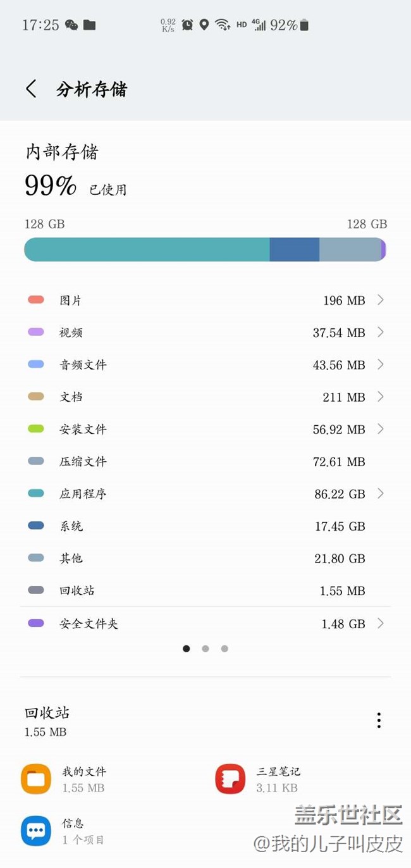Open the three-dot menu for 回收站
The width and height of the screenshot is (411, 868).
[x=379, y=720]
